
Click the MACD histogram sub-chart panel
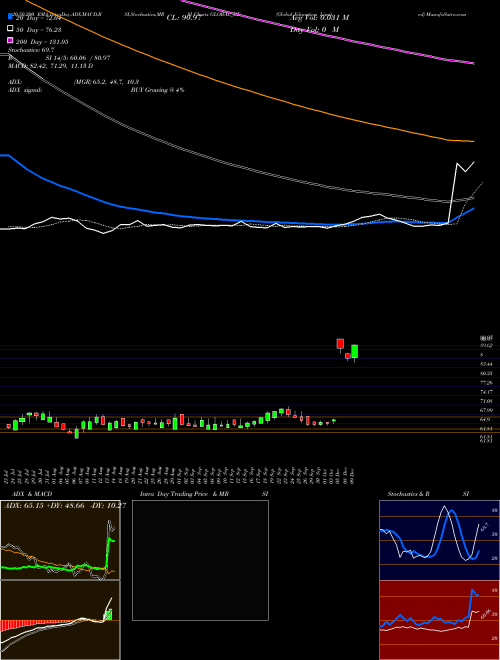click(x=60, y=620)
